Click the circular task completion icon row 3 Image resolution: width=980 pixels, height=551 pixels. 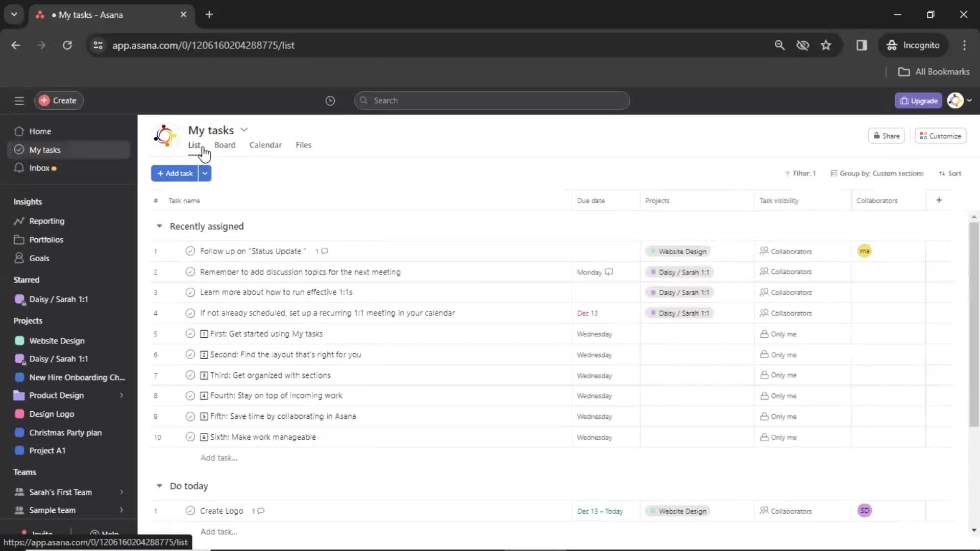click(x=189, y=292)
